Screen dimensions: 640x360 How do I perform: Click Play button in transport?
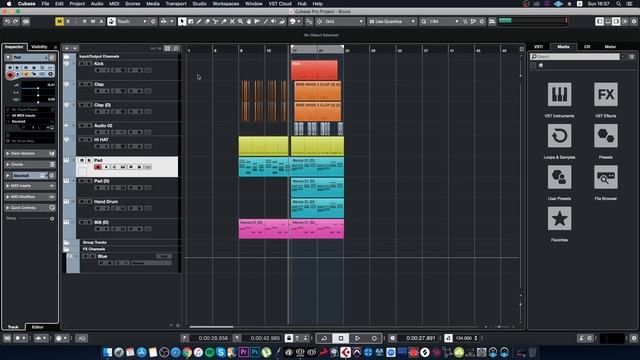coord(357,338)
